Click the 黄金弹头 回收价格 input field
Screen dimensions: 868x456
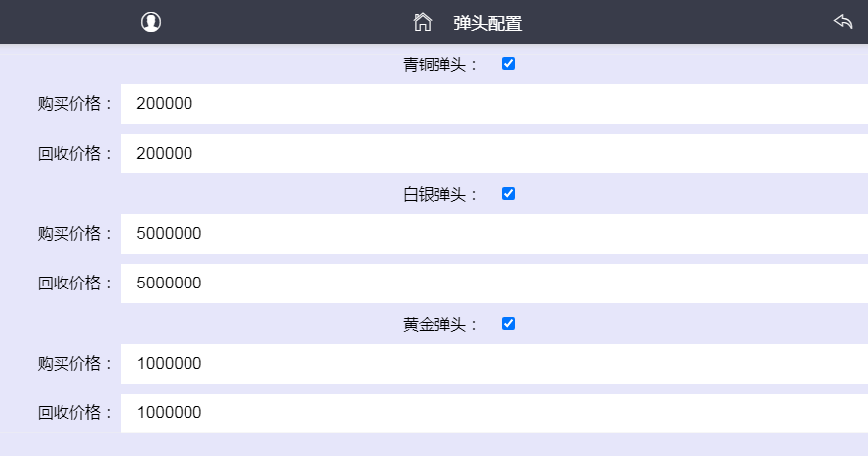tap(494, 413)
